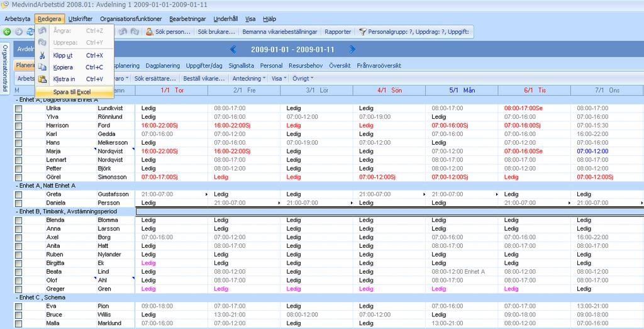Click the blue refresh icon
The image size is (644, 329).
(30, 31)
